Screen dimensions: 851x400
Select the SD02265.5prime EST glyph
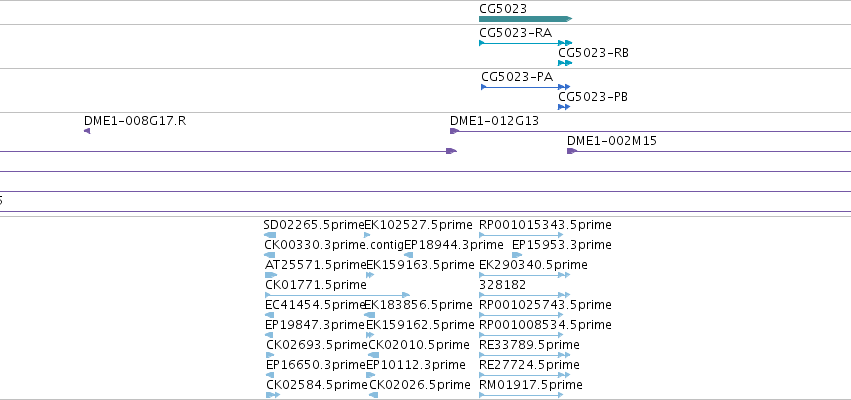[270, 235]
